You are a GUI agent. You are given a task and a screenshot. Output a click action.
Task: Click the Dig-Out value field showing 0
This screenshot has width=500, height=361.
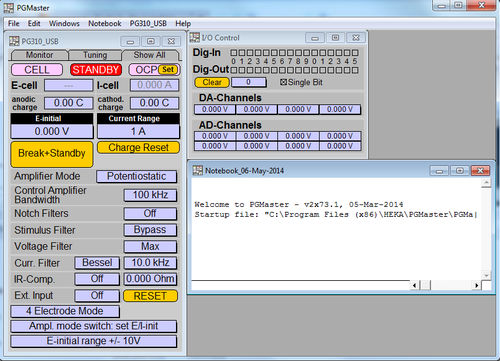[249, 82]
